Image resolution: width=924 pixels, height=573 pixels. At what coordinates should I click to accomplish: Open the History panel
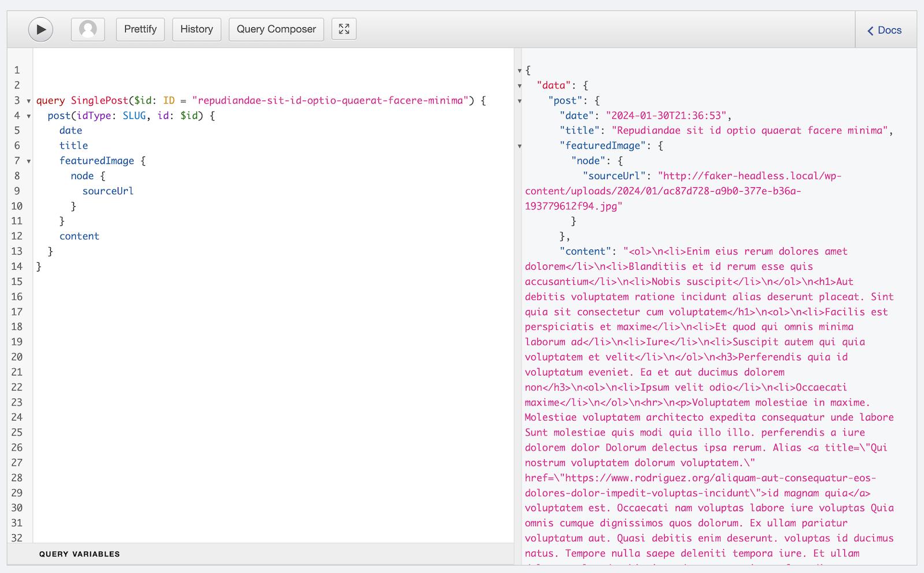pos(196,29)
